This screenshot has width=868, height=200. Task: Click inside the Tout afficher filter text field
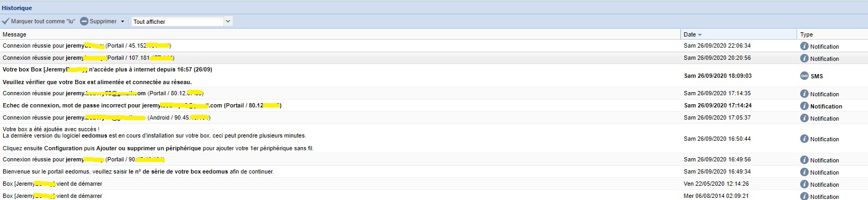(177, 21)
